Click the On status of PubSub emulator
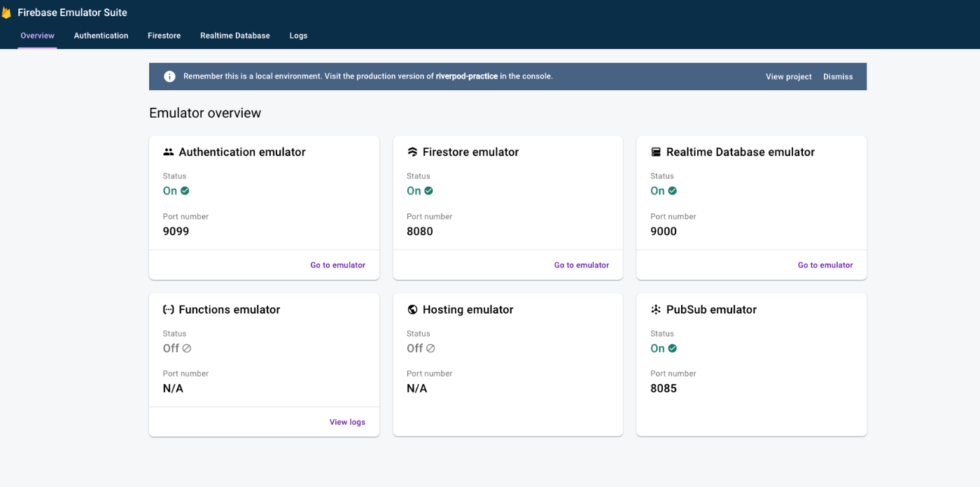The image size is (980, 487). click(x=657, y=348)
